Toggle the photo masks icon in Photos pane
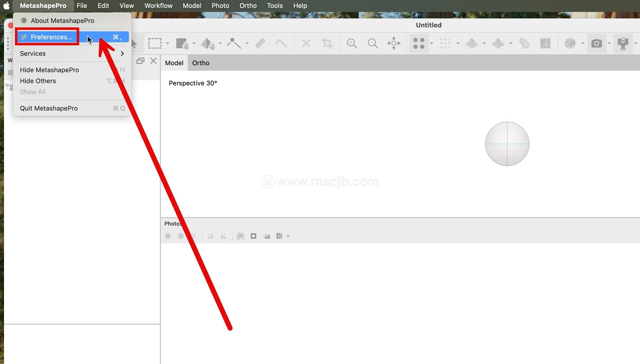Image resolution: width=640 pixels, height=364 pixels. pyautogui.click(x=253, y=236)
